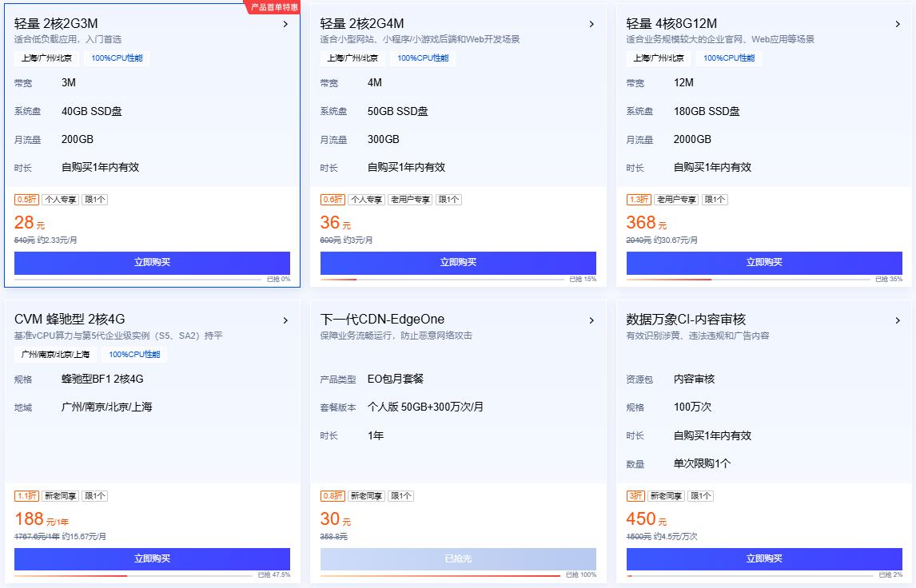Expand the 数据万象CI-内容审核 detail arrow
916x588 pixels.
coord(898,320)
